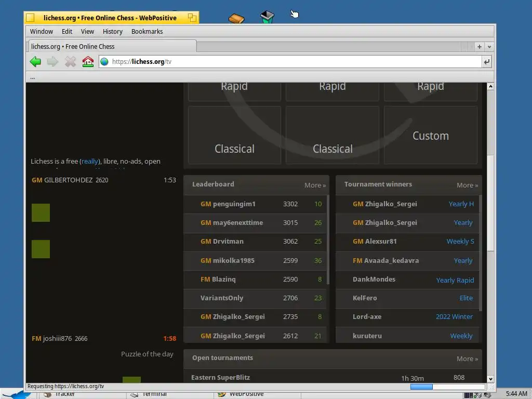Open the 'really' link
The height and width of the screenshot is (399, 532).
pos(90,162)
